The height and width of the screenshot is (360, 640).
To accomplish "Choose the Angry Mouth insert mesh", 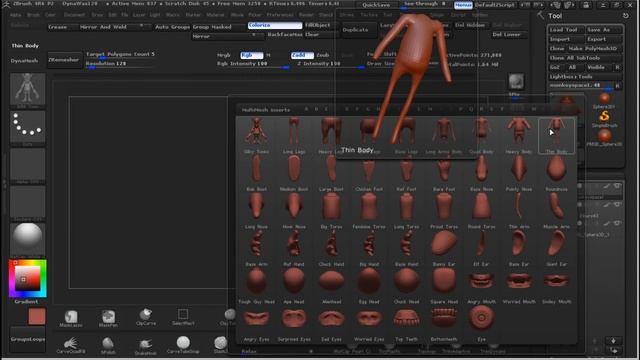I will [481, 286].
